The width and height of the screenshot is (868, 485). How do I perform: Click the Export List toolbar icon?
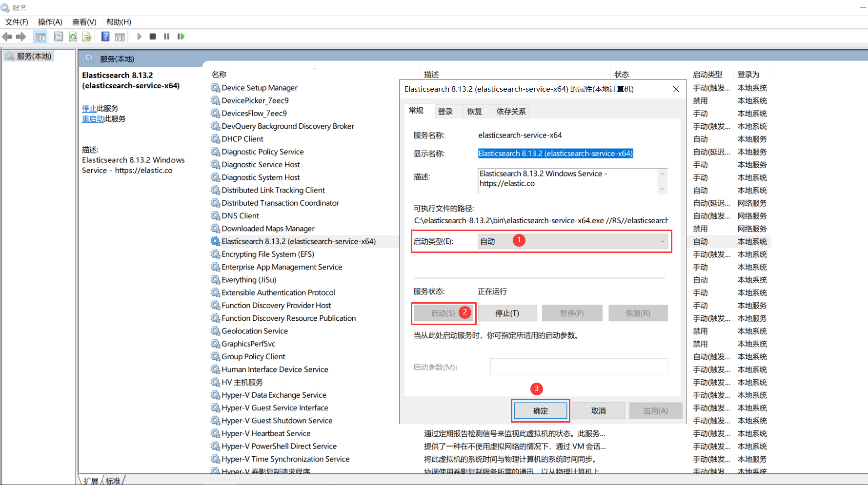87,37
